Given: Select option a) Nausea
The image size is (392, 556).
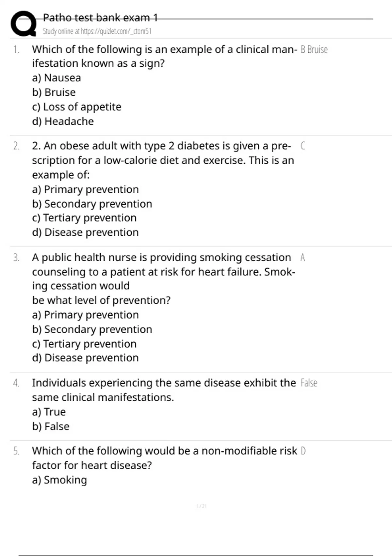Looking at the screenshot, I should tap(57, 78).
